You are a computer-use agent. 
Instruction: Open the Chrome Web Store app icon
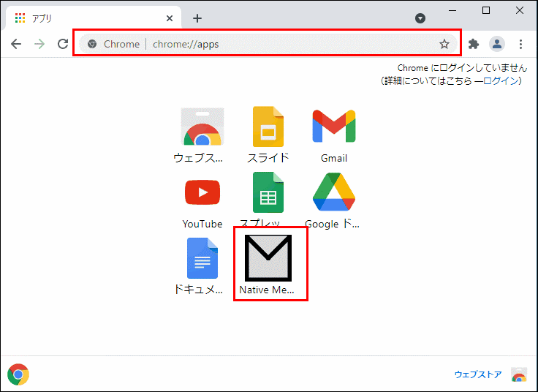coord(202,127)
